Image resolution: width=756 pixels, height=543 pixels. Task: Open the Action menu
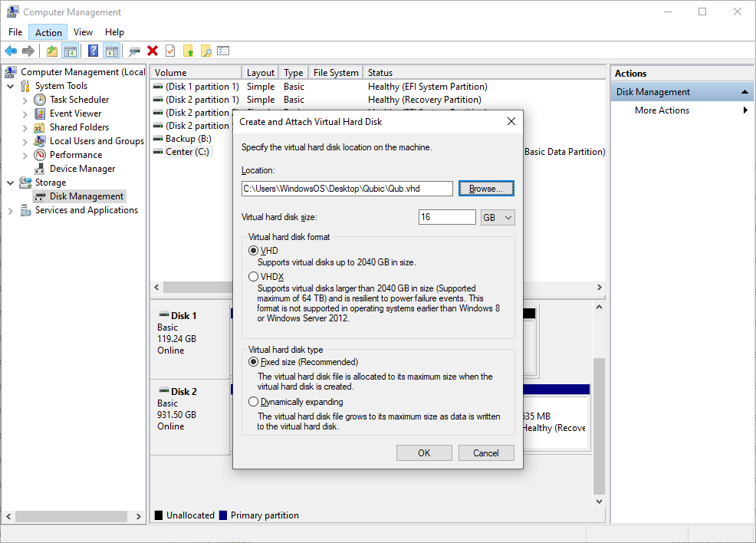[x=48, y=32]
